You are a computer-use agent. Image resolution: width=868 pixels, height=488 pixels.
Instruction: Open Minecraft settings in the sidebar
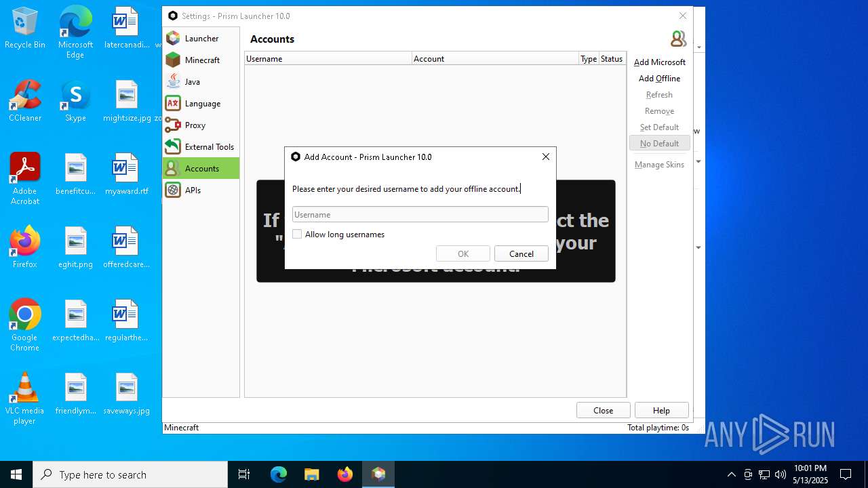point(201,60)
